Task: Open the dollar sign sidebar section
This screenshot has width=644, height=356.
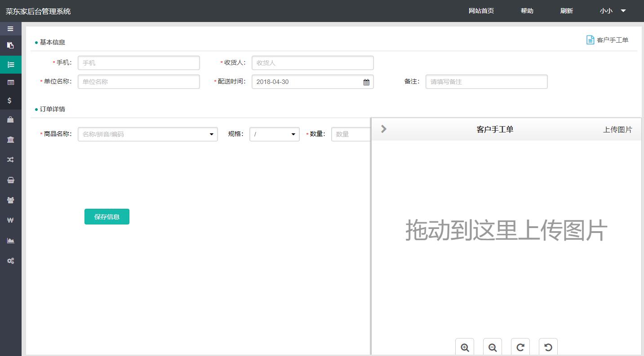Action: point(10,101)
